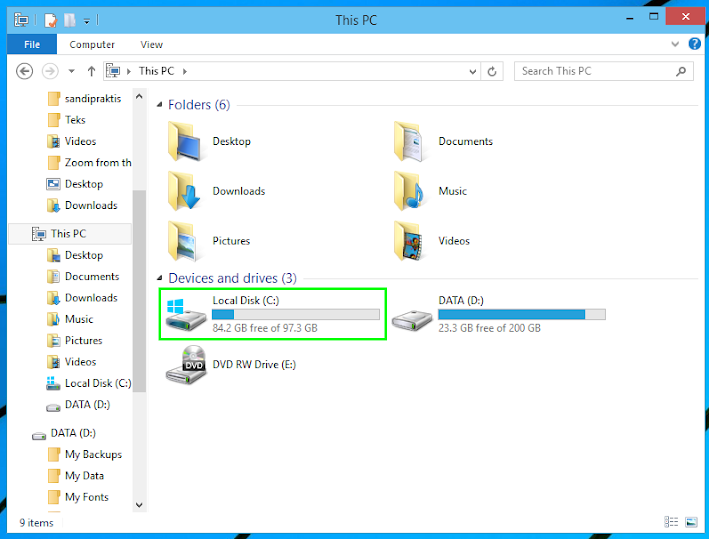
Task: Select Zoom from th folder in sidebar
Action: click(89, 162)
